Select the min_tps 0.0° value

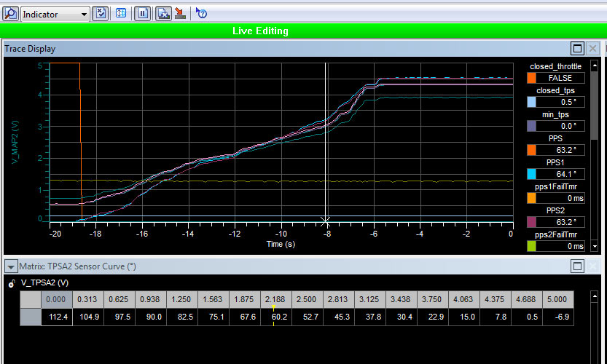click(560, 126)
